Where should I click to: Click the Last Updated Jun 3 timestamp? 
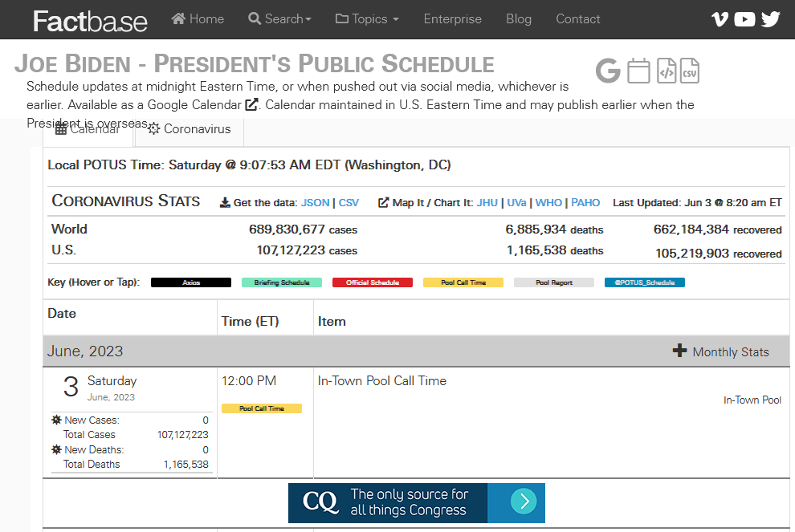coord(697,203)
